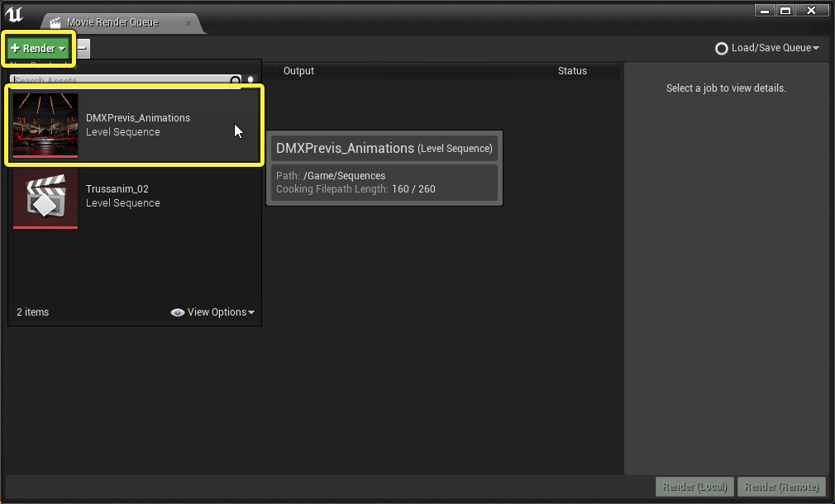This screenshot has width=835, height=504.
Task: Select the Trussanim_02 Level Sequence job
Action: coord(132,198)
